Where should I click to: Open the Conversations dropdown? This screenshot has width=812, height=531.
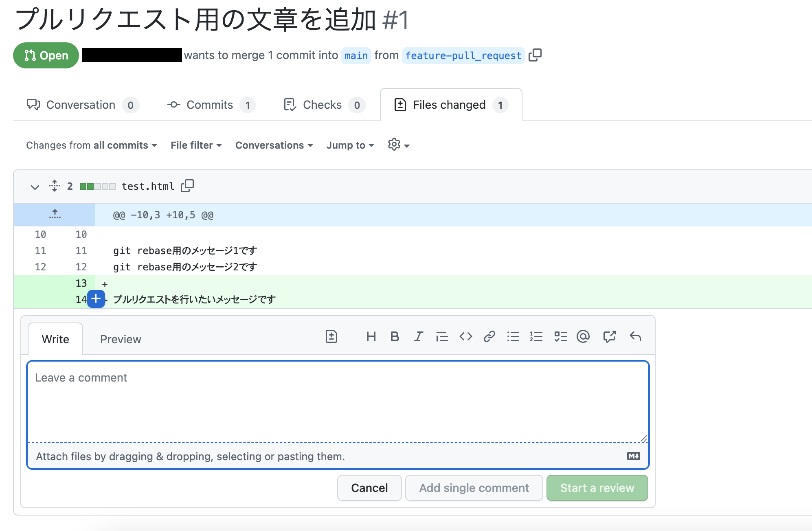[x=274, y=145]
